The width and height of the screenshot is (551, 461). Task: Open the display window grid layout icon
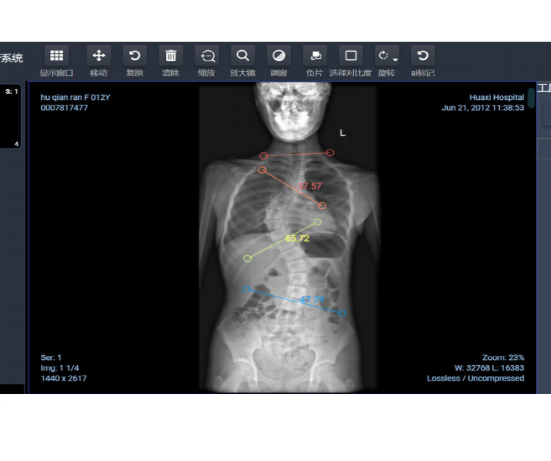(x=57, y=56)
